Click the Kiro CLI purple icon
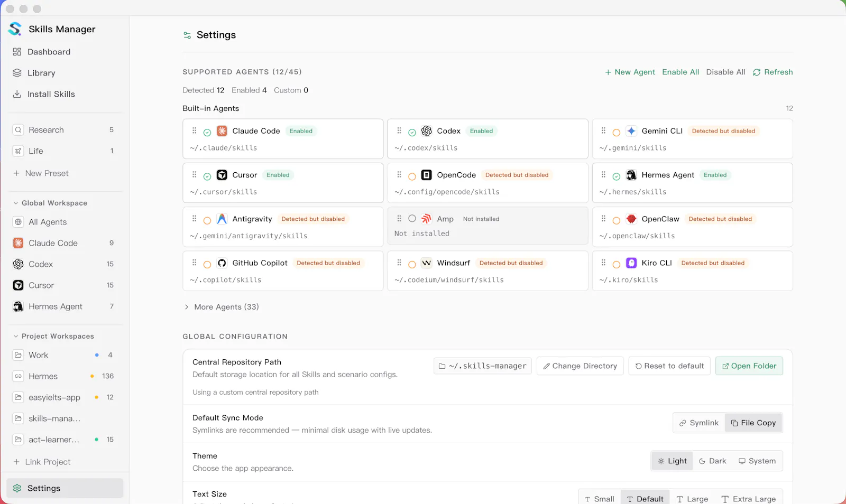 631,263
